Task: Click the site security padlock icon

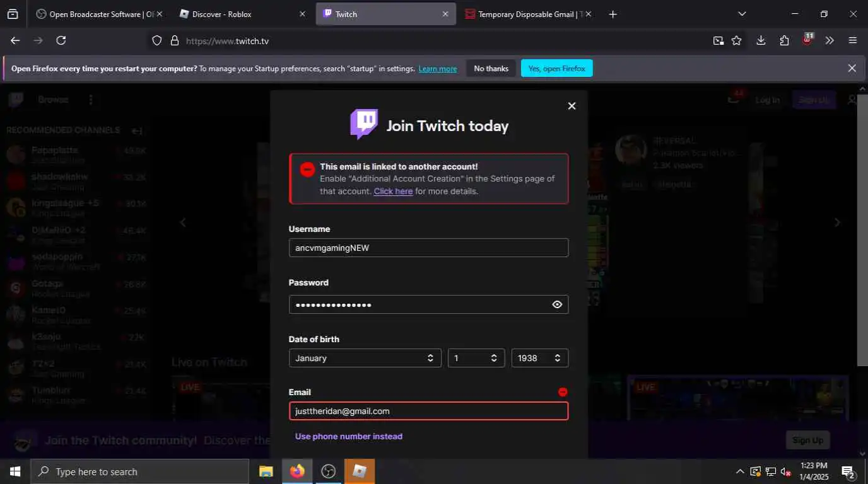Action: 175,40
